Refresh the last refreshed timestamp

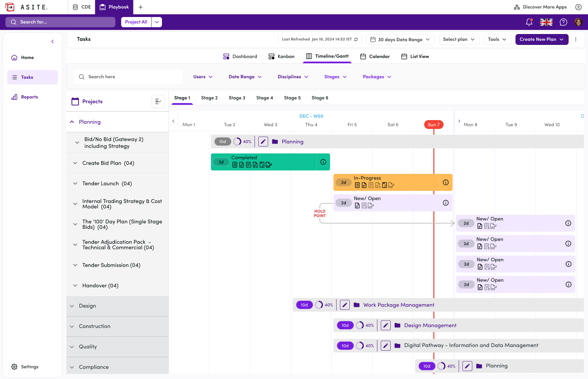356,39
